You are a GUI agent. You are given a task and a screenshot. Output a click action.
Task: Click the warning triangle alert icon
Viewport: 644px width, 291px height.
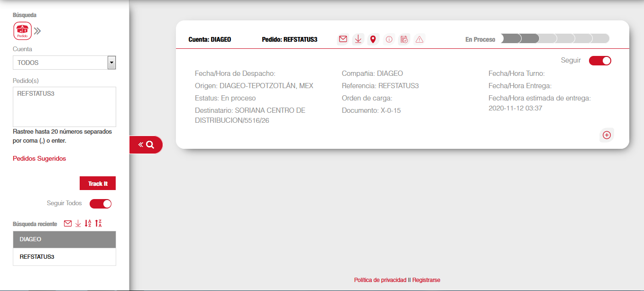[419, 40]
